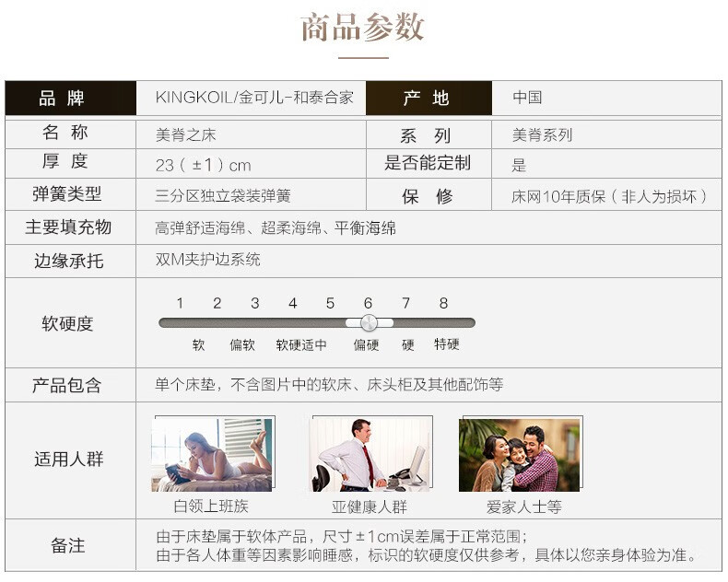Click the 中国 origin value
The height and width of the screenshot is (582, 728).
[527, 98]
